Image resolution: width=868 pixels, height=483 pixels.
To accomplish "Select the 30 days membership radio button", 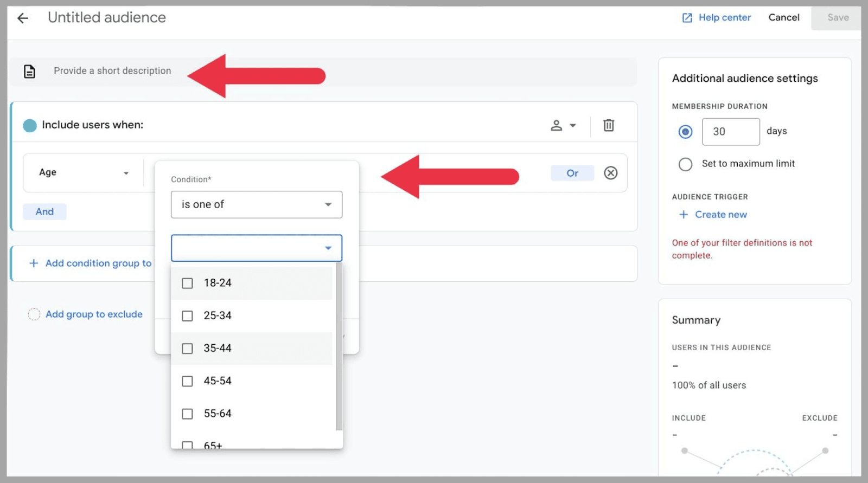I will click(685, 132).
